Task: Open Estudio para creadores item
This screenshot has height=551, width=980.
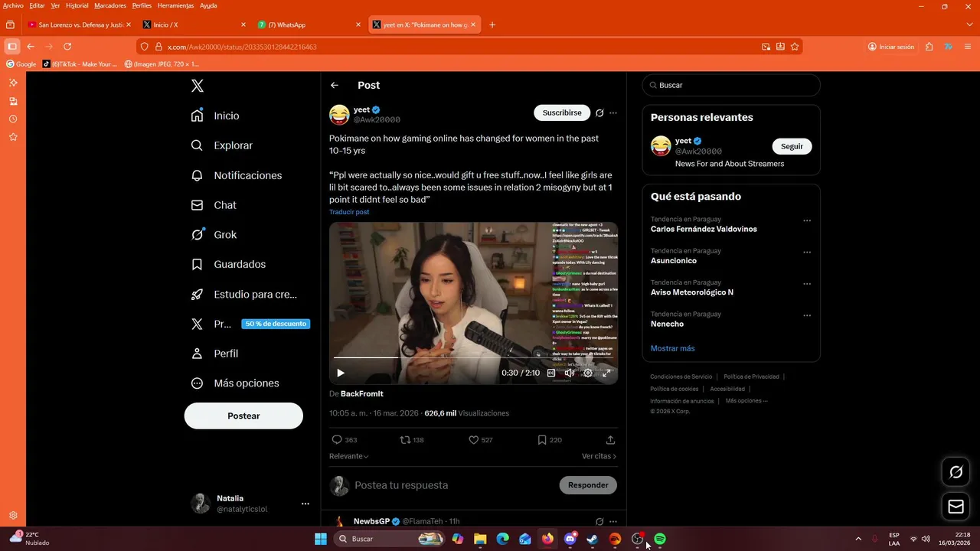Action: pos(244,294)
